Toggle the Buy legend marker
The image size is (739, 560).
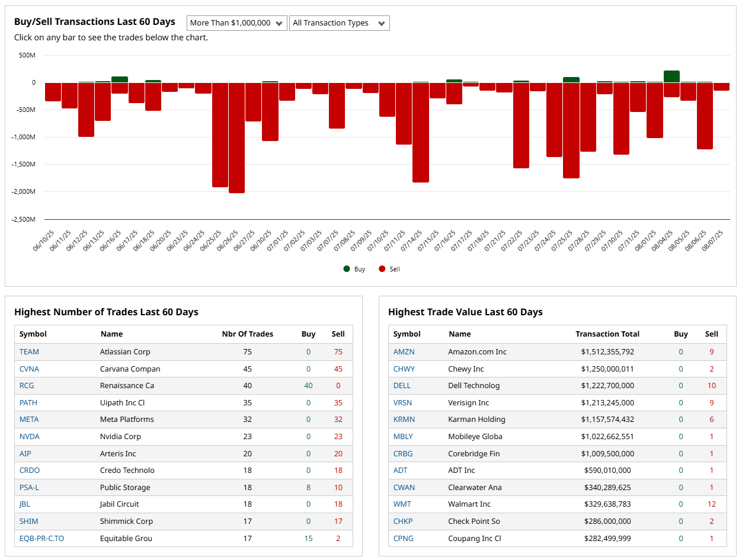347,269
